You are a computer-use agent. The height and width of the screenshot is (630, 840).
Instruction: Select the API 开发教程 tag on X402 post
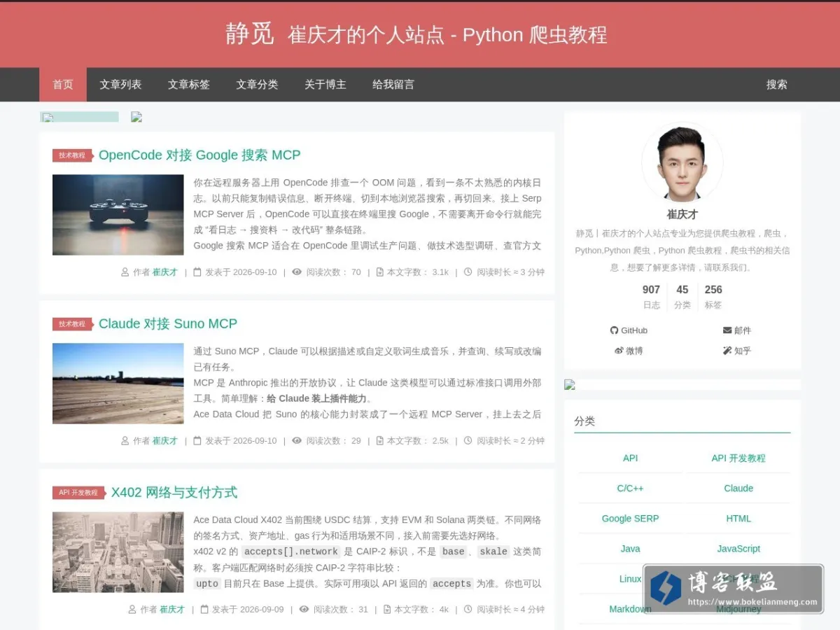click(78, 493)
